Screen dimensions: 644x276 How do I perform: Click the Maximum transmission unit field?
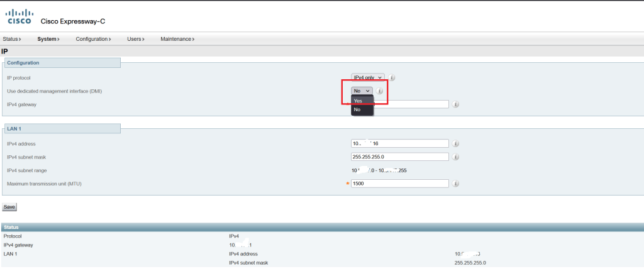(399, 184)
